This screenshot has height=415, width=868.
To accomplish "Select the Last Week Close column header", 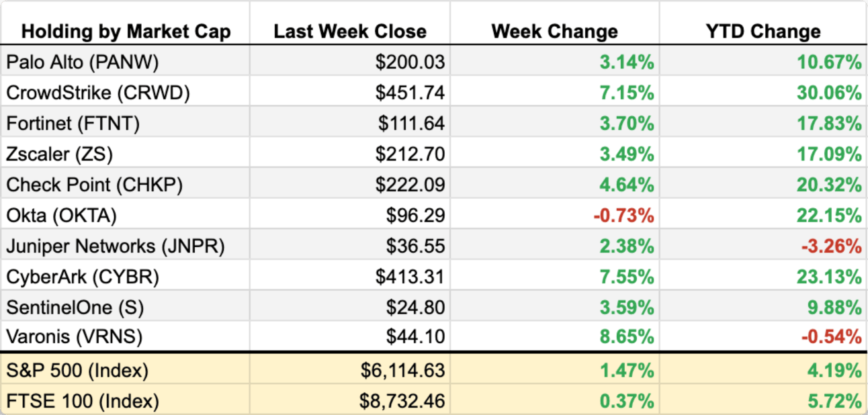I will tap(350, 32).
